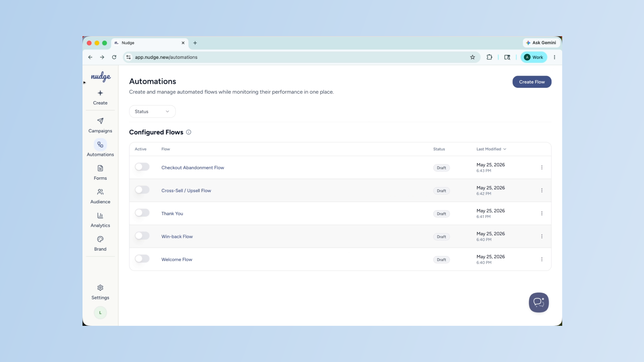Open the Settings gear icon

pos(100,288)
